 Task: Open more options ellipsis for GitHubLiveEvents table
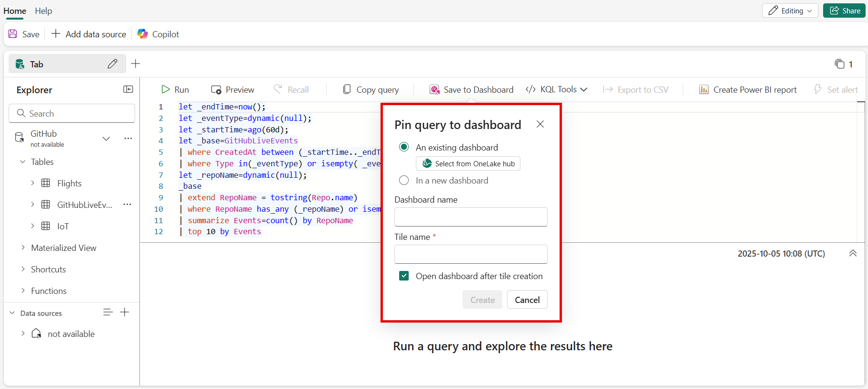(127, 205)
